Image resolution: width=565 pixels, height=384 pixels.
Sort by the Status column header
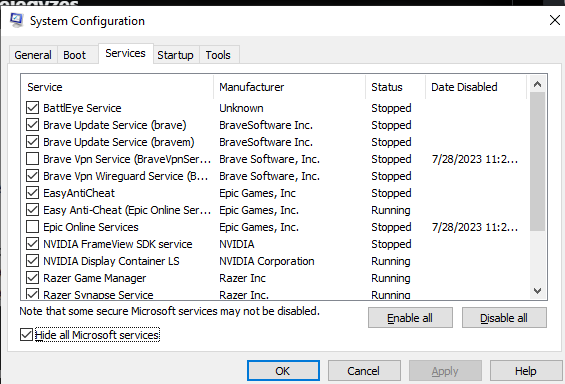[x=396, y=87]
